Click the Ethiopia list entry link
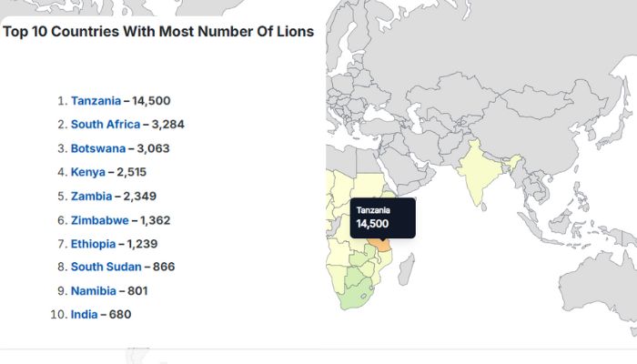Image resolution: width=637 pixels, height=364 pixels. [x=93, y=243]
